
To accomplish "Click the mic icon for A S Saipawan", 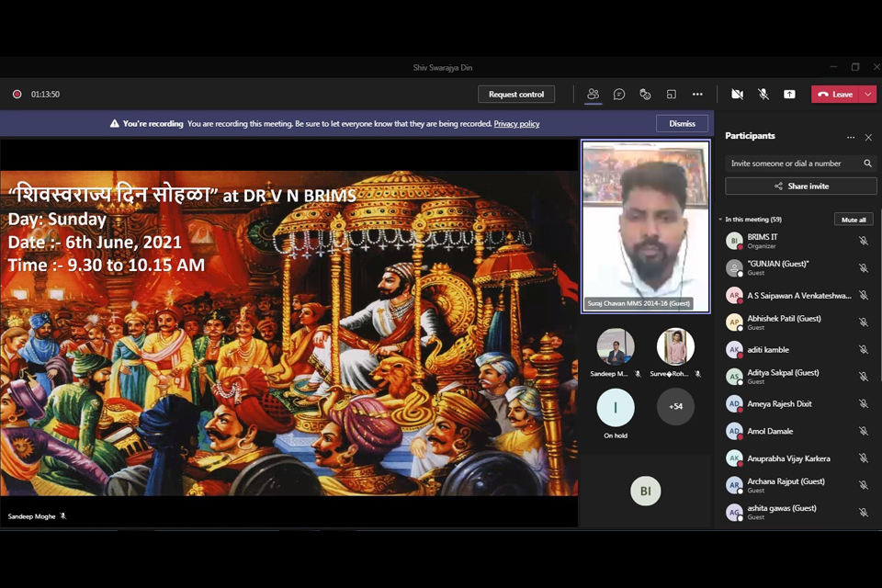I will pos(864,295).
